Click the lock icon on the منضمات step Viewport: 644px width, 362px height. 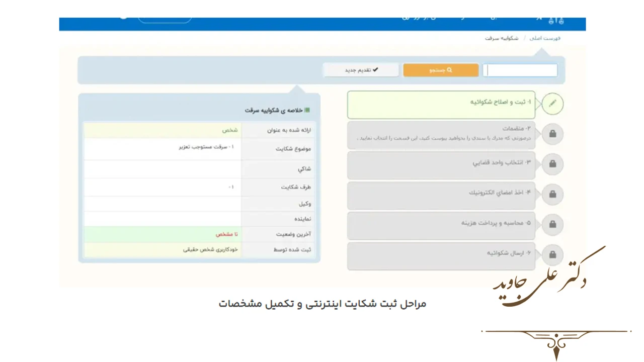tap(552, 134)
